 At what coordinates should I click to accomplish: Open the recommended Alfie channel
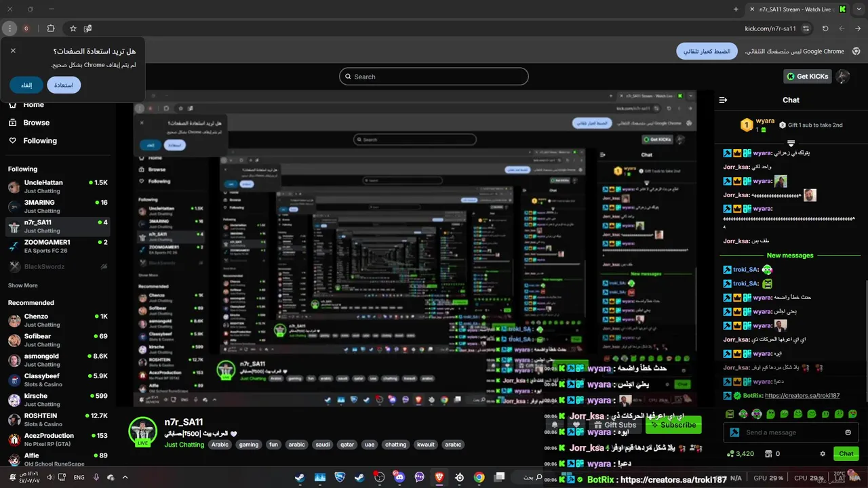pos(58,459)
